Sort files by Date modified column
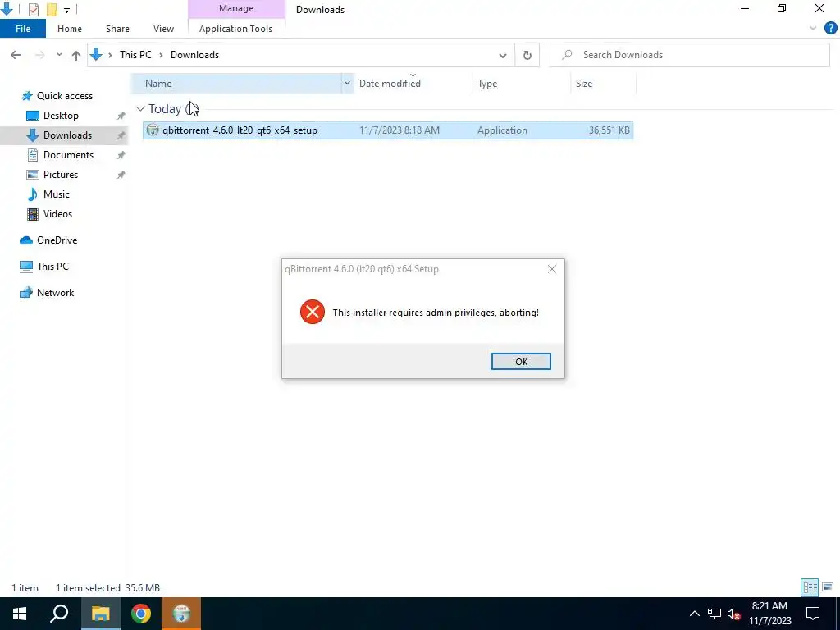Screen dimensions: 840x630 [413, 84]
